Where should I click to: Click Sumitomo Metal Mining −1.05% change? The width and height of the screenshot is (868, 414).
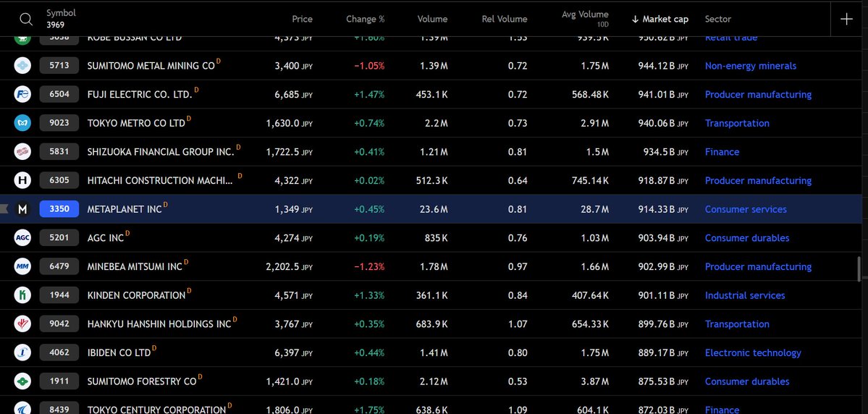(x=369, y=66)
